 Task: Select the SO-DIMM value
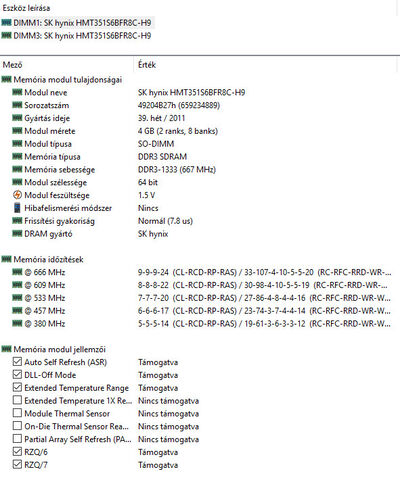point(156,144)
